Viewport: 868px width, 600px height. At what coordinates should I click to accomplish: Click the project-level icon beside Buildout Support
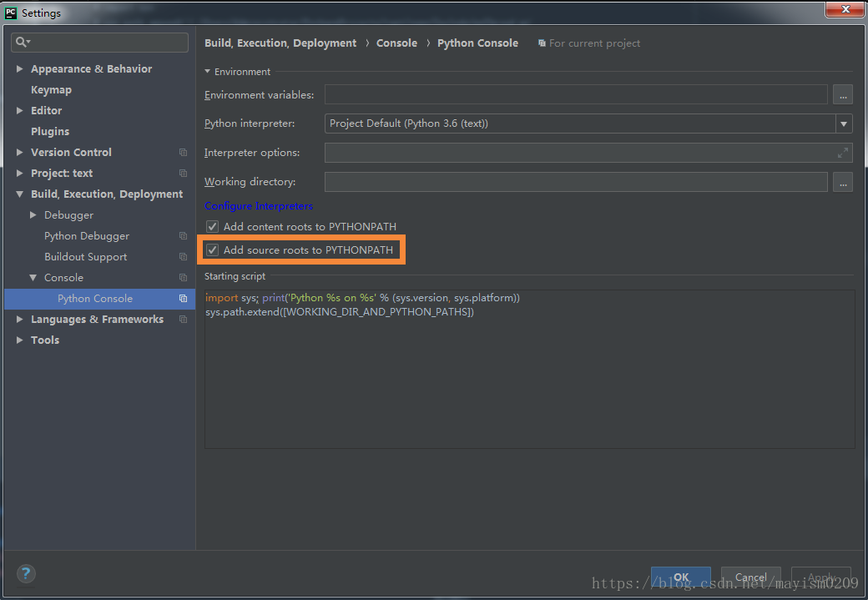pyautogui.click(x=184, y=257)
